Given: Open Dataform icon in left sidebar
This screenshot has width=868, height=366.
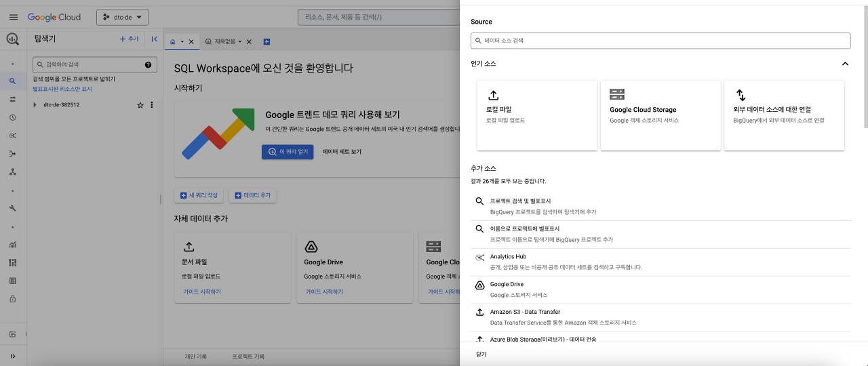Looking at the screenshot, I should [13, 154].
